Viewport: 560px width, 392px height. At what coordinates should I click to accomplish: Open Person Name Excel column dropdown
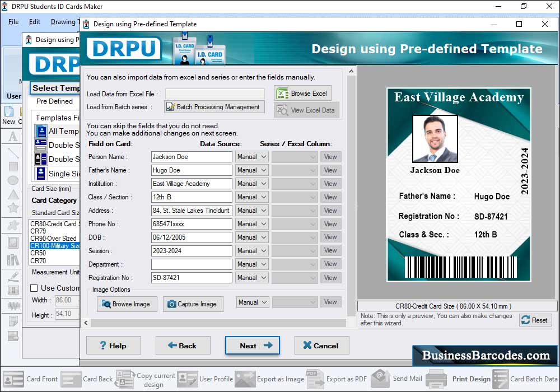[295, 157]
